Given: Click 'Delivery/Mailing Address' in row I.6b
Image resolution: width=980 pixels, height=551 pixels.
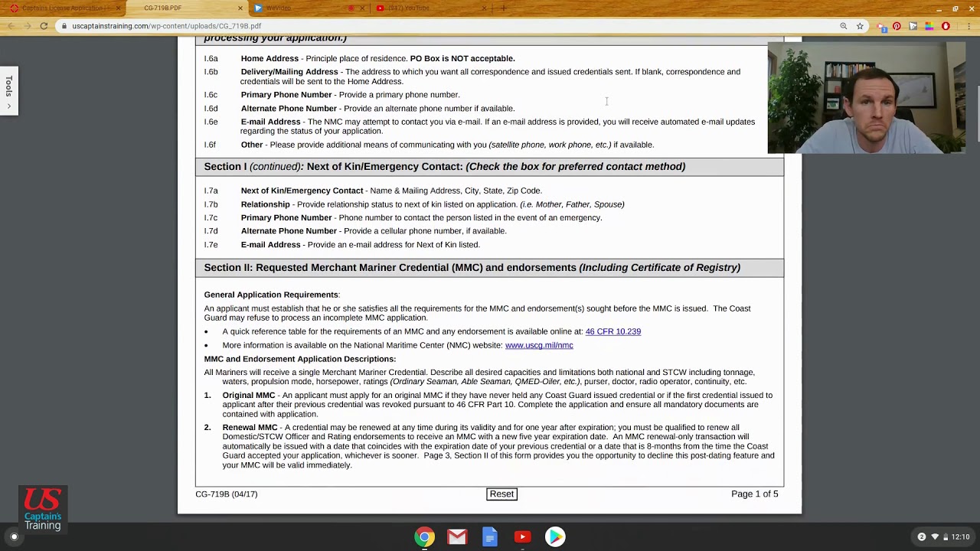Looking at the screenshot, I should [x=289, y=72].
